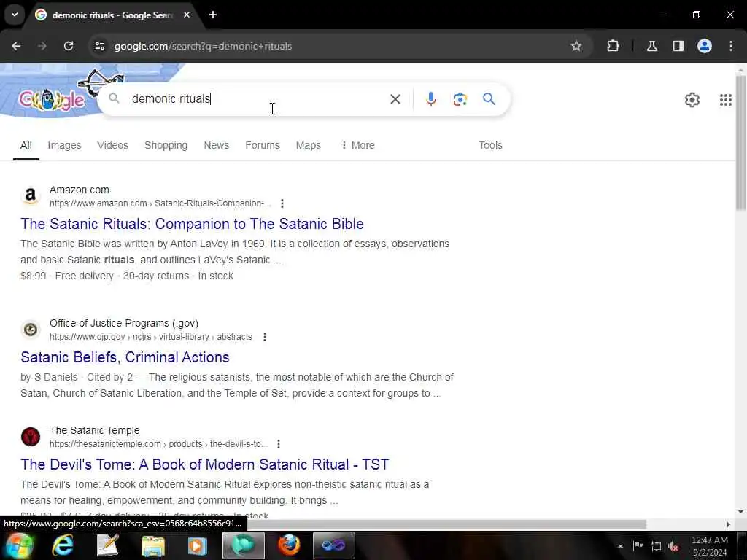Click the Amazon favicon
Image resolution: width=747 pixels, height=560 pixels.
(x=31, y=195)
